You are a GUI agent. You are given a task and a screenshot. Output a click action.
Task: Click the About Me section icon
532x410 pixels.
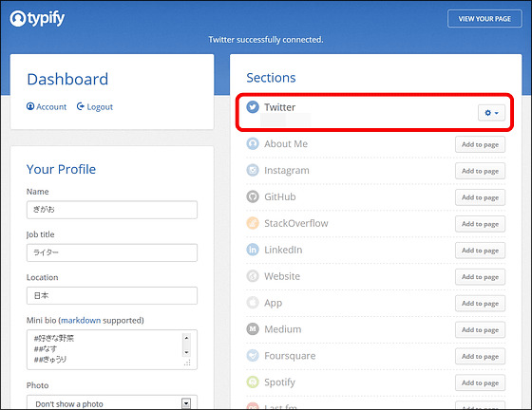pos(253,143)
